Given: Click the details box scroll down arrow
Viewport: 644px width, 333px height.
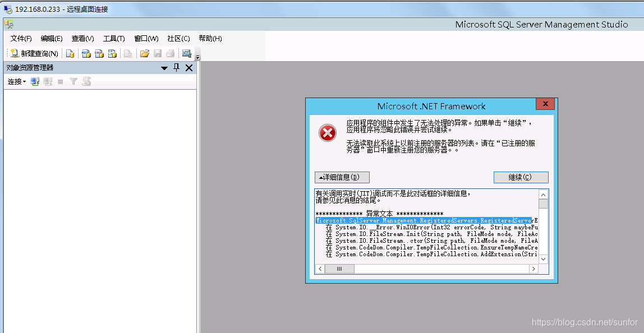Looking at the screenshot, I should [544, 258].
